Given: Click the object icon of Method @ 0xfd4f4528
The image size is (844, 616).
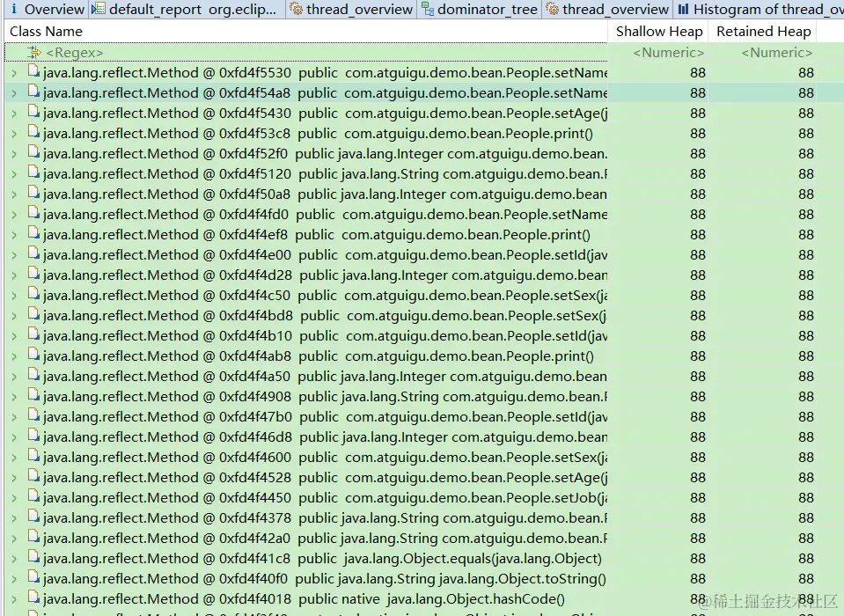Looking at the screenshot, I should pyautogui.click(x=34, y=477).
